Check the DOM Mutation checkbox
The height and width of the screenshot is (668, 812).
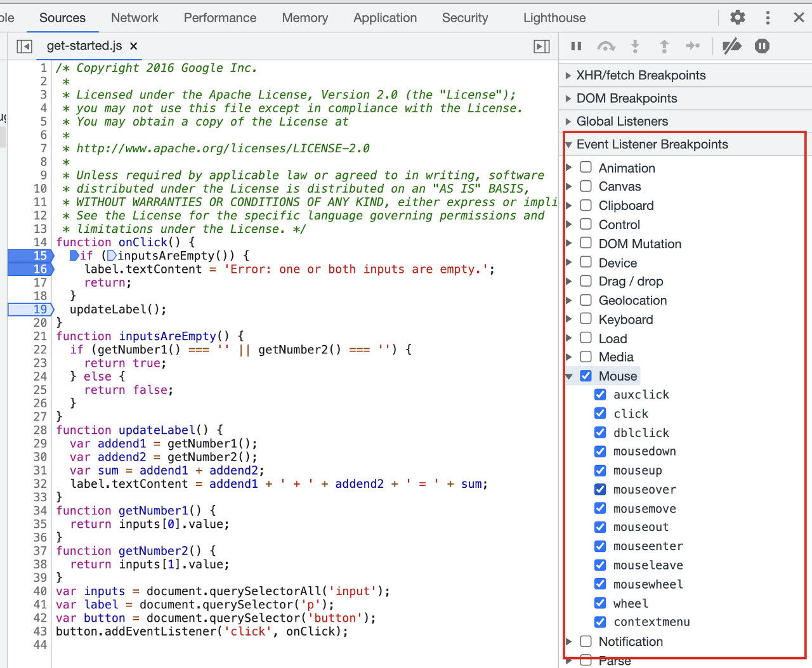pyautogui.click(x=586, y=243)
